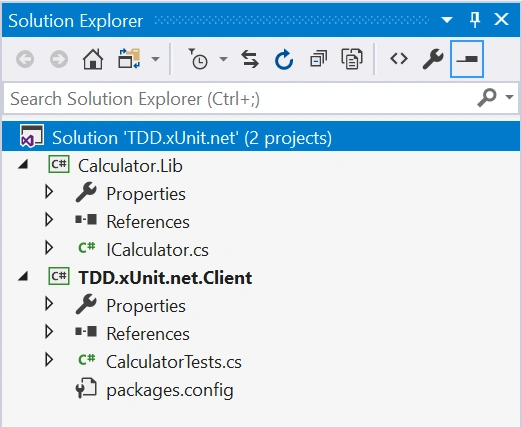Click the C# icon of ICalculator.cs

coord(86,247)
